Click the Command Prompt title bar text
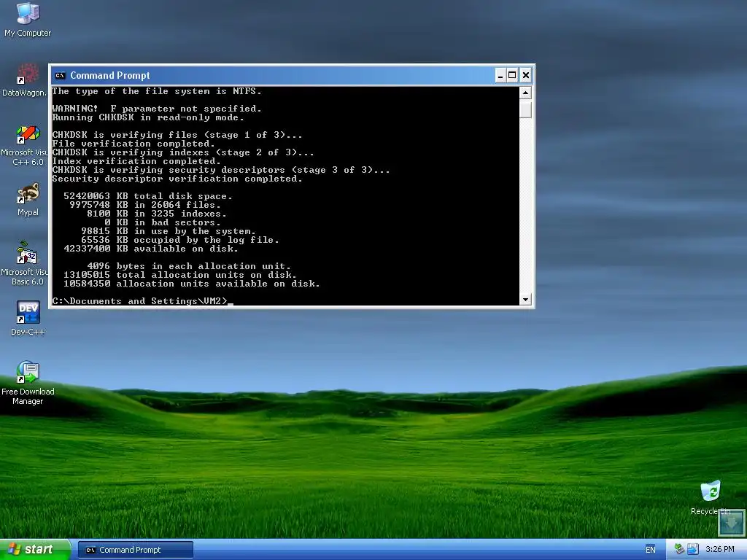747x560 pixels. [x=110, y=75]
